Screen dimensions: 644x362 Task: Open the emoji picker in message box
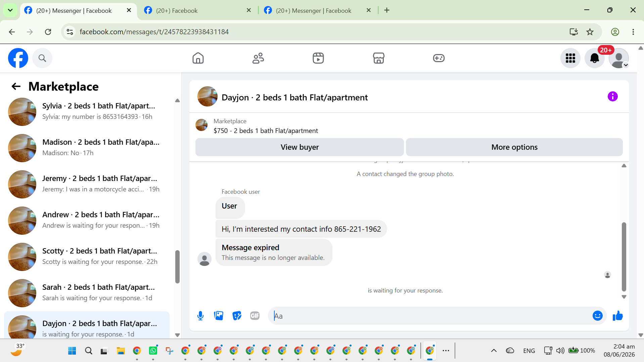click(598, 316)
